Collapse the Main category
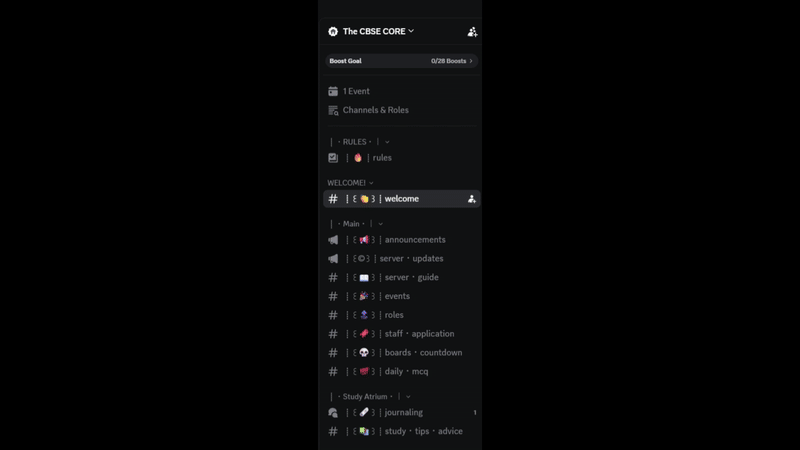Screen dimensions: 800x450 tap(356, 223)
